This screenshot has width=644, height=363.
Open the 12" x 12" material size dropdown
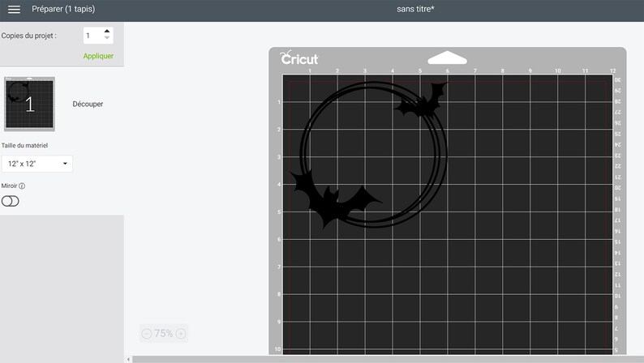(x=37, y=164)
